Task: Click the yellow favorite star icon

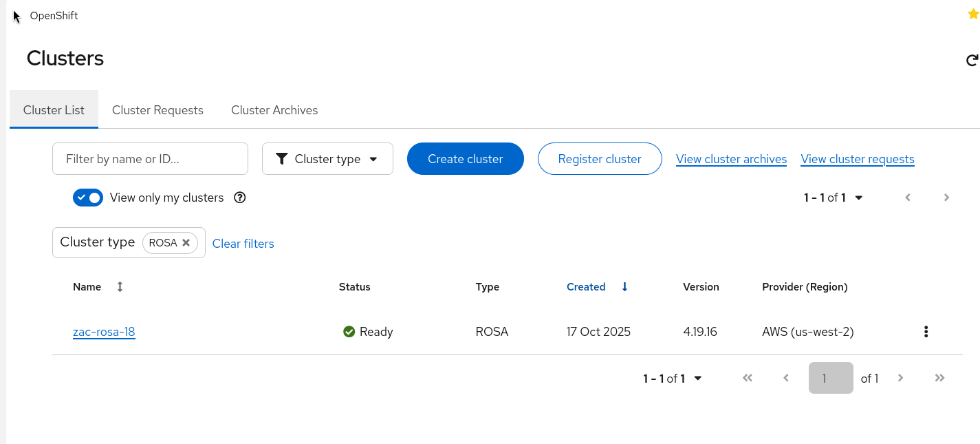Action: 973,14
